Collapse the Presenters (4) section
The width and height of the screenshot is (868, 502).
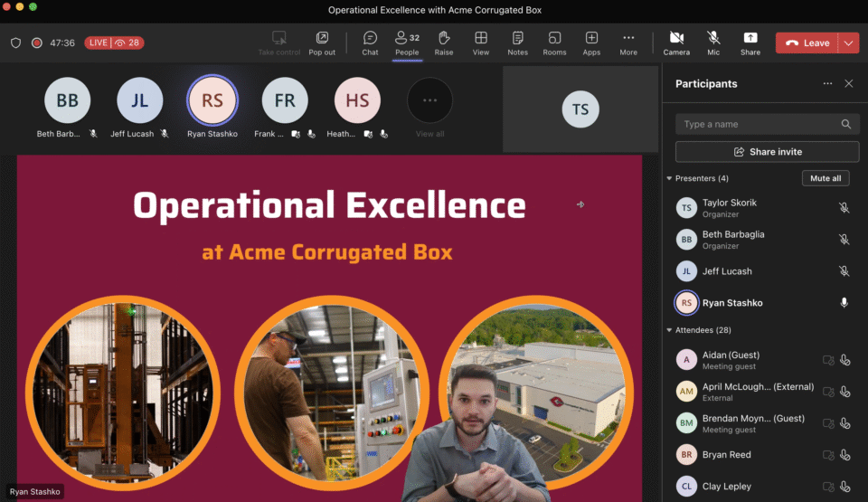point(669,178)
